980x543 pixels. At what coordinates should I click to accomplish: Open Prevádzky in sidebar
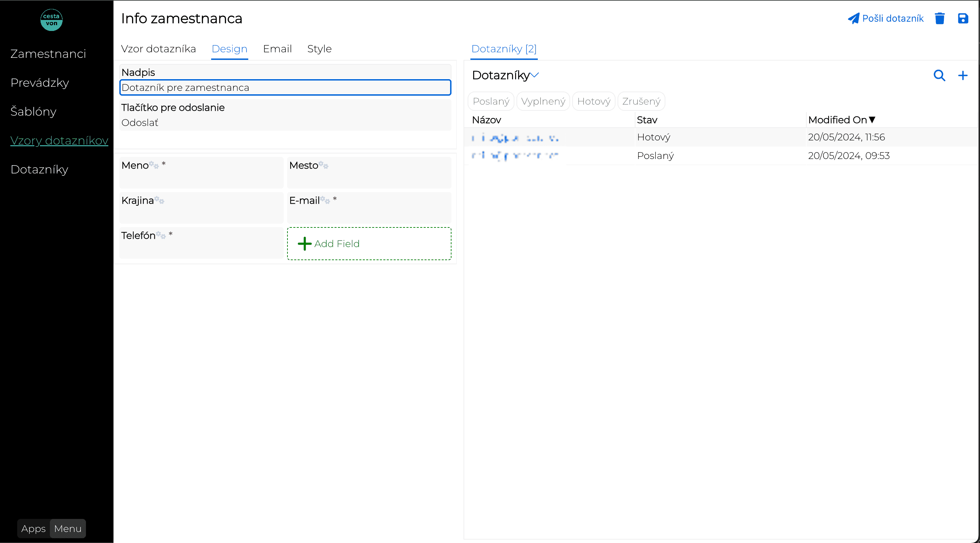[40, 83]
